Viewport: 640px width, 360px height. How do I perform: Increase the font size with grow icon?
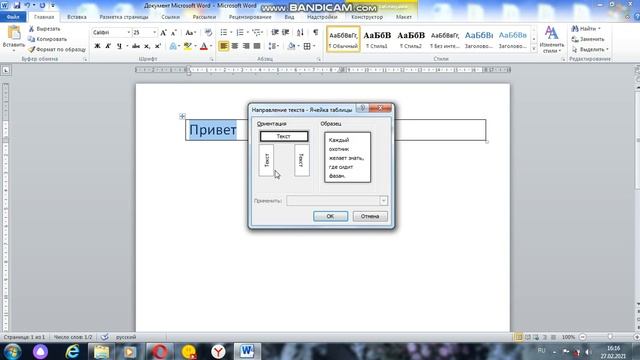[x=163, y=32]
